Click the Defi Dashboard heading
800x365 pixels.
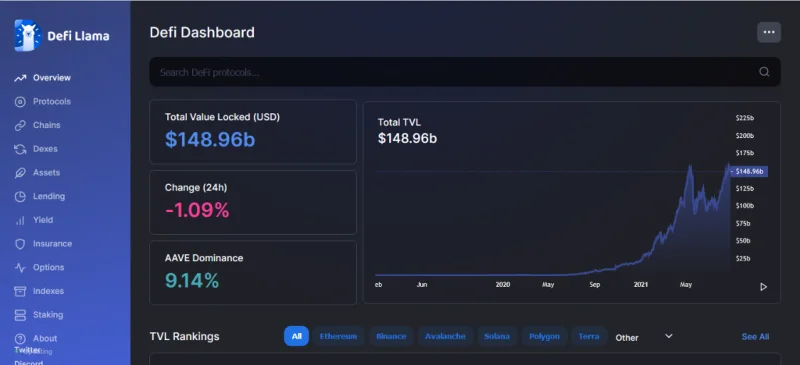(202, 32)
